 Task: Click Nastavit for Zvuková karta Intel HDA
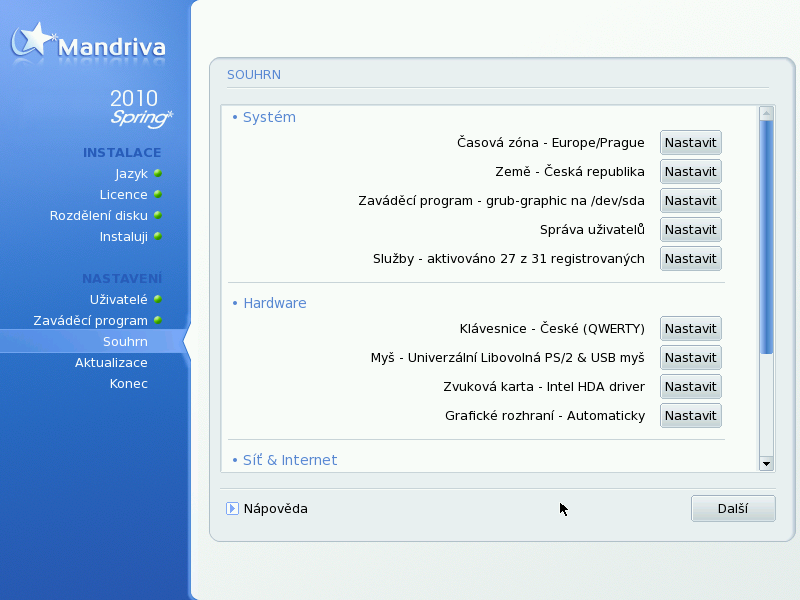point(690,387)
